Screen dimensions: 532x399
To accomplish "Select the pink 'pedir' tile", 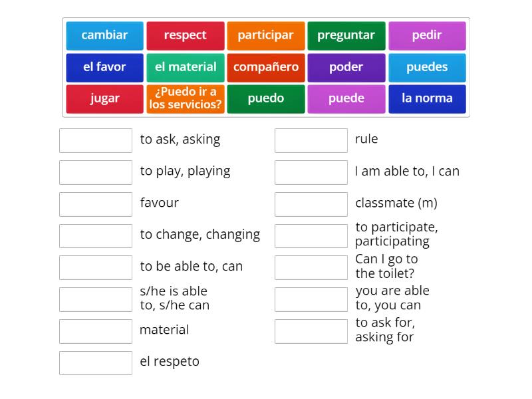I will click(x=427, y=36).
